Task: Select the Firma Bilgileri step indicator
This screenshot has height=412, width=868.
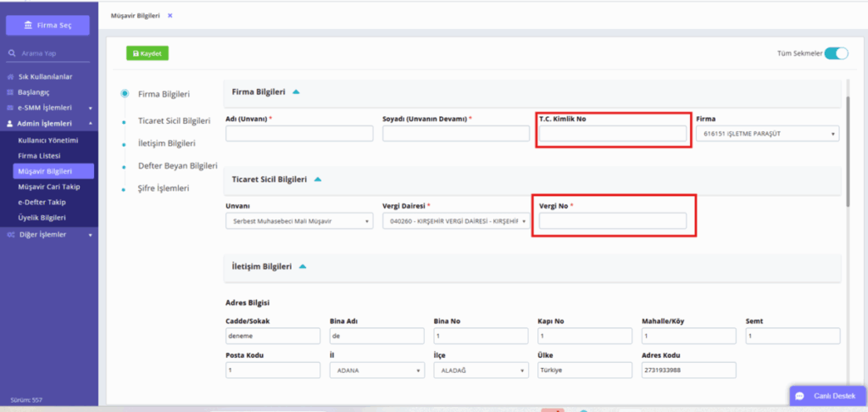Action: coord(125,93)
